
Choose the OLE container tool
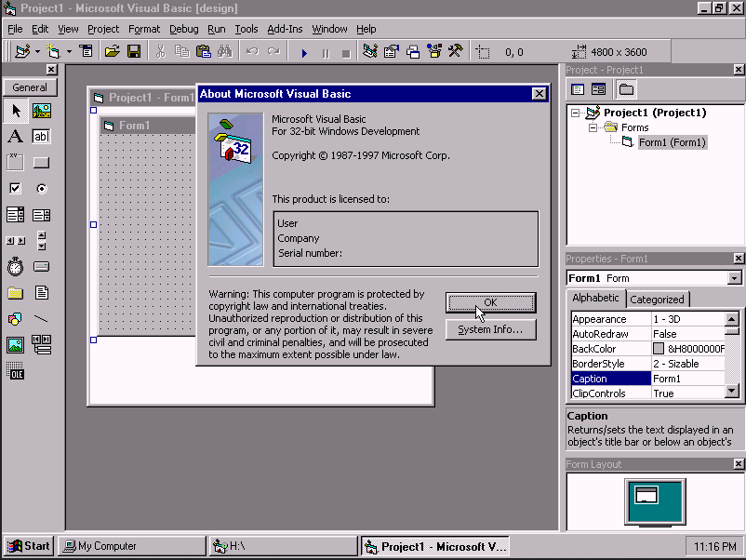[16, 371]
